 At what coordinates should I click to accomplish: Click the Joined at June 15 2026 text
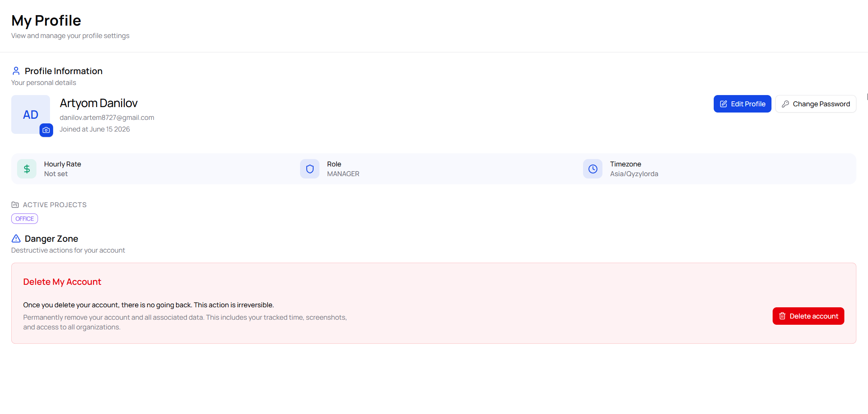pos(95,129)
